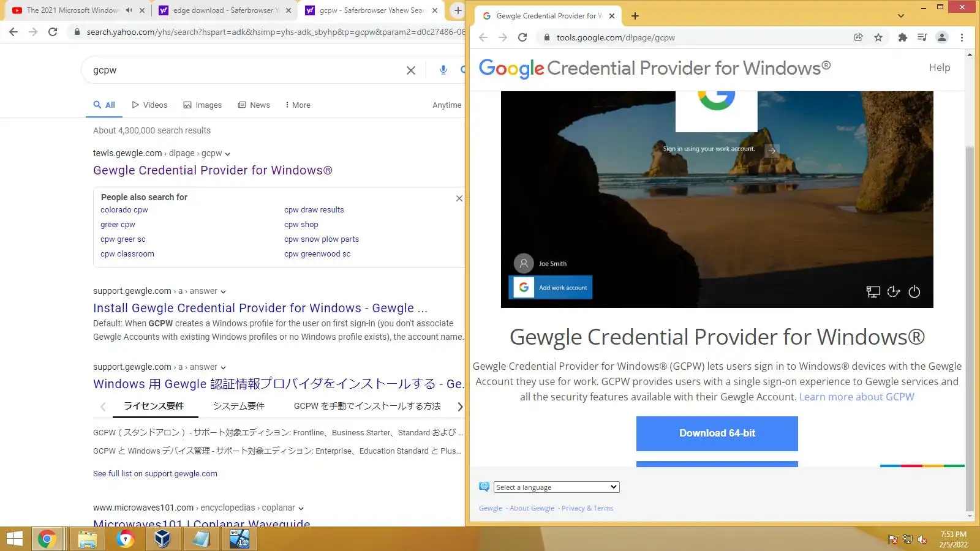Switch to the News search tab
Viewport: 980px width, 551px height.
[x=254, y=105]
